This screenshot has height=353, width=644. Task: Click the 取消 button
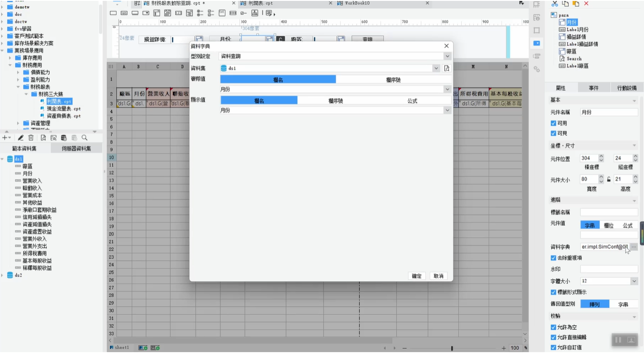(x=438, y=276)
